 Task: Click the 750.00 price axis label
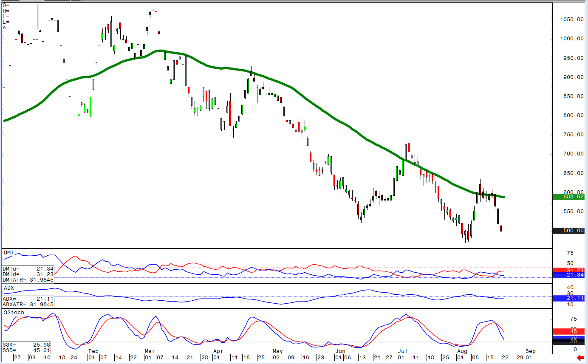[x=573, y=135]
